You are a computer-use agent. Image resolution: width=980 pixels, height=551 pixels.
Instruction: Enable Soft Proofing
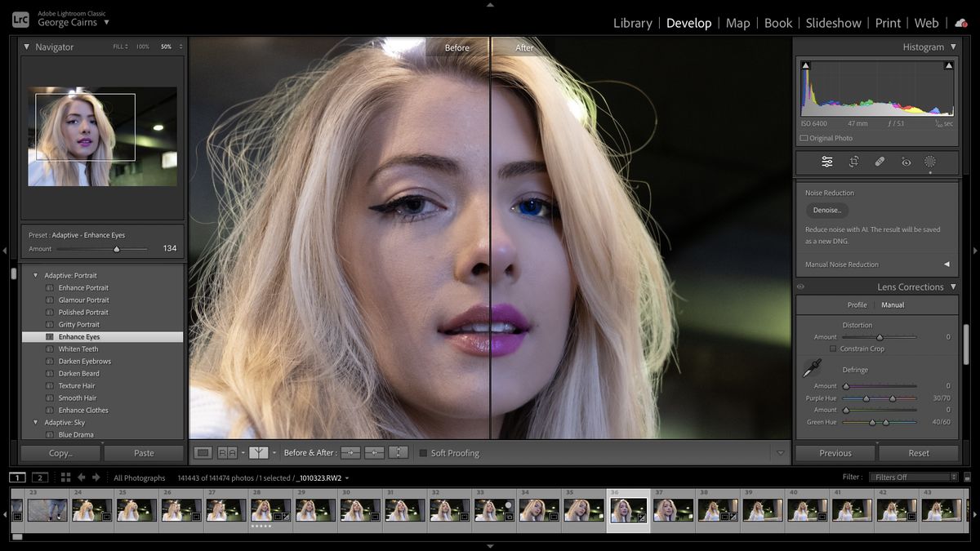(x=423, y=453)
